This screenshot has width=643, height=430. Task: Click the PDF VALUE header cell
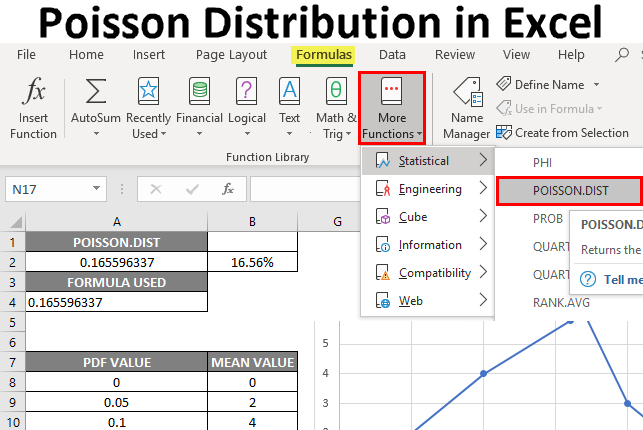coord(116,362)
